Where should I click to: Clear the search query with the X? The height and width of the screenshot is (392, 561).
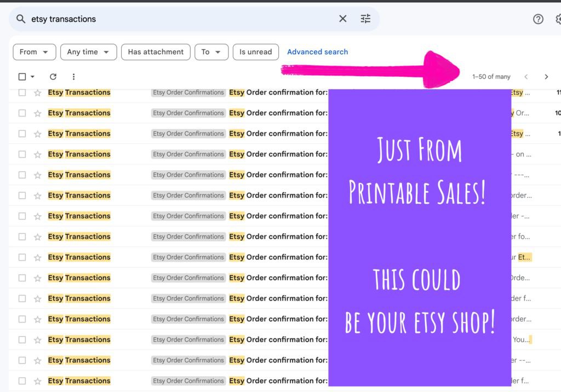342,19
